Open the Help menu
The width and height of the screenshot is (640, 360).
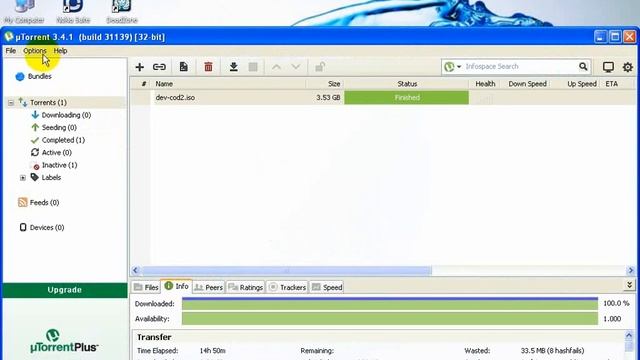coord(60,51)
